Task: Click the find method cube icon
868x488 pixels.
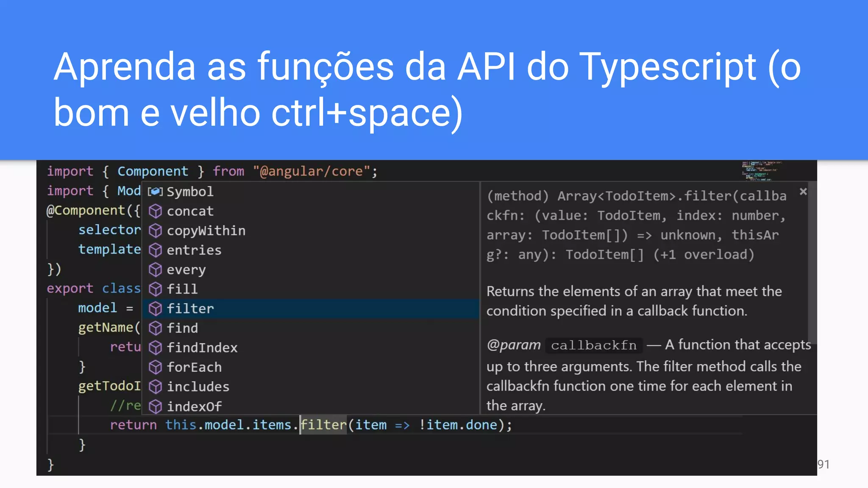Action: [156, 328]
